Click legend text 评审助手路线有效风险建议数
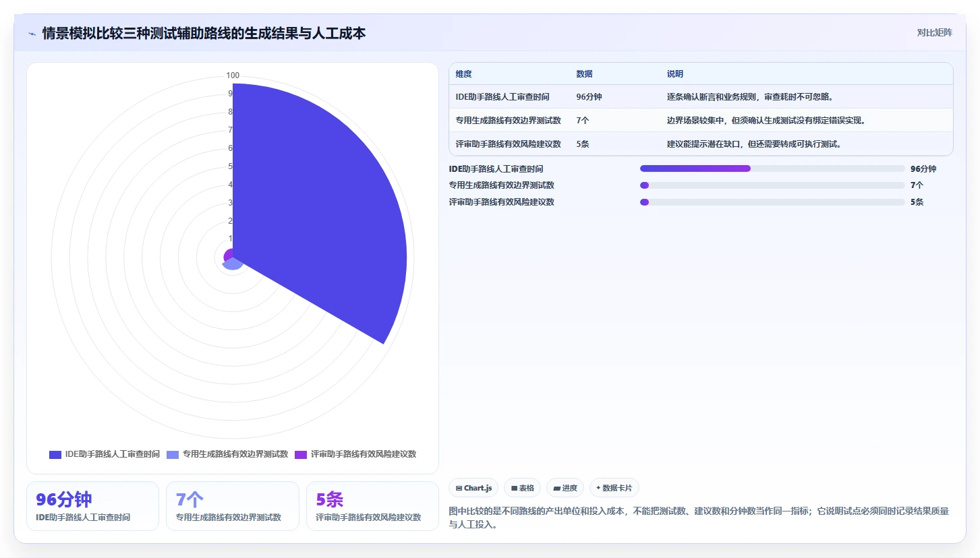The height and width of the screenshot is (558, 980). click(364, 454)
